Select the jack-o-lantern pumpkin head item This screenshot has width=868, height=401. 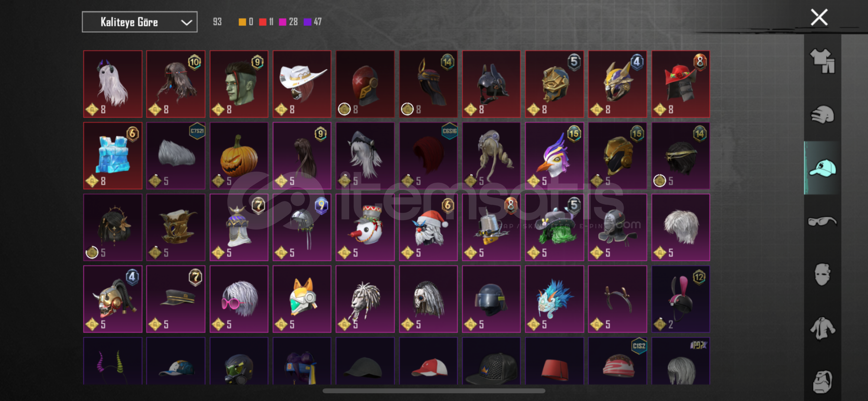click(239, 156)
